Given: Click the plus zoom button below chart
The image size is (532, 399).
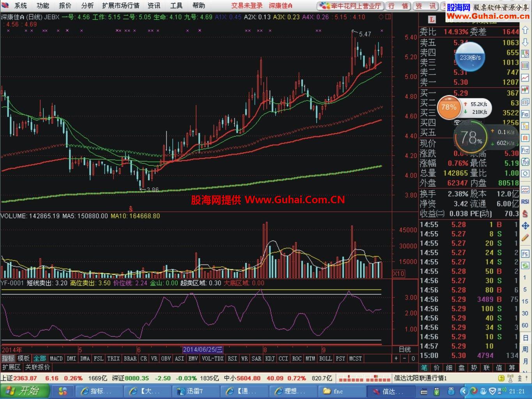Looking at the screenshot, I should pos(396,358).
